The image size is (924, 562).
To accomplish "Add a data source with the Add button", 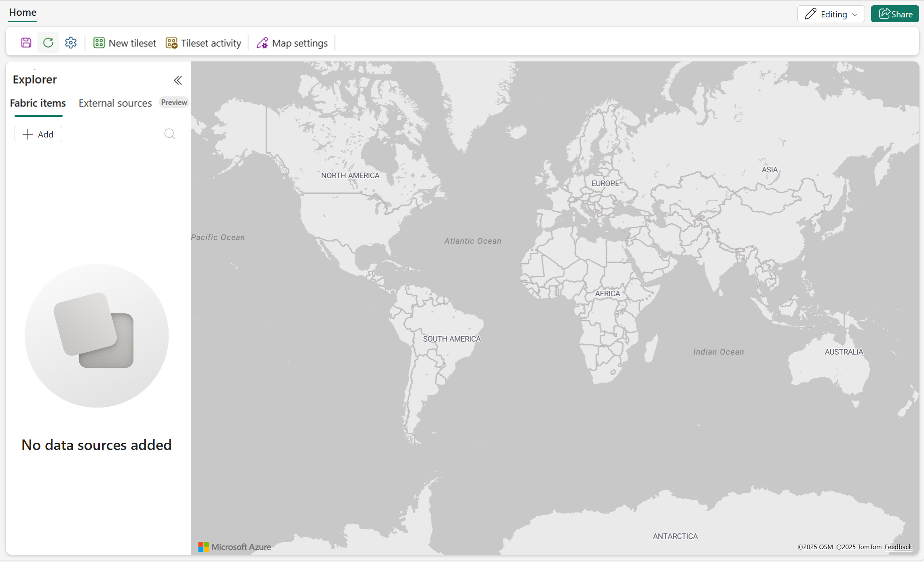I will tap(38, 134).
